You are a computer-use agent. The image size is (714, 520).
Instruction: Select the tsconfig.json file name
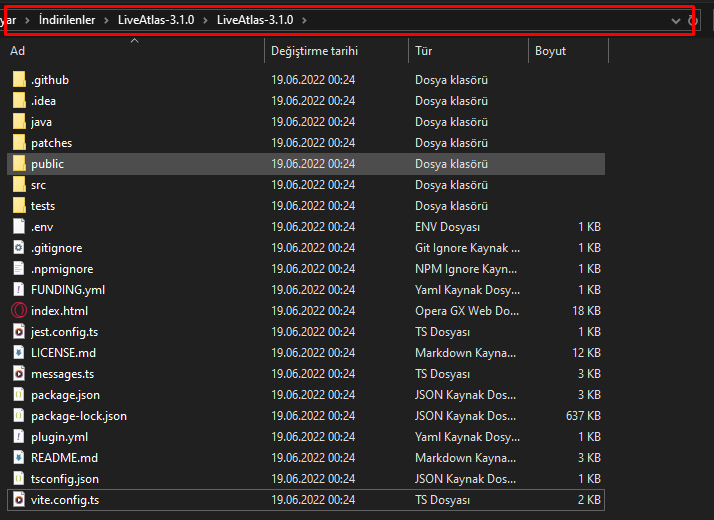[65, 479]
